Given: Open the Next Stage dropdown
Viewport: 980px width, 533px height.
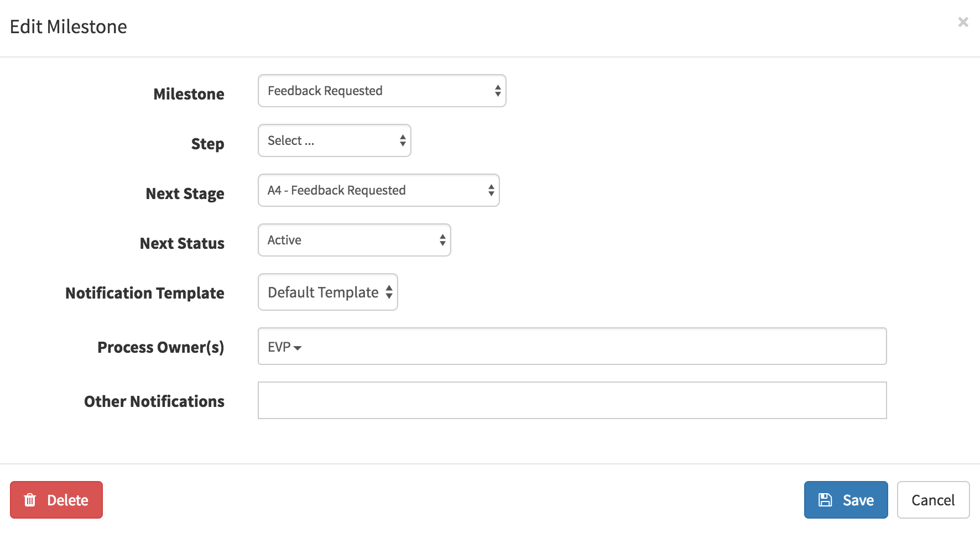Looking at the screenshot, I should click(x=378, y=190).
